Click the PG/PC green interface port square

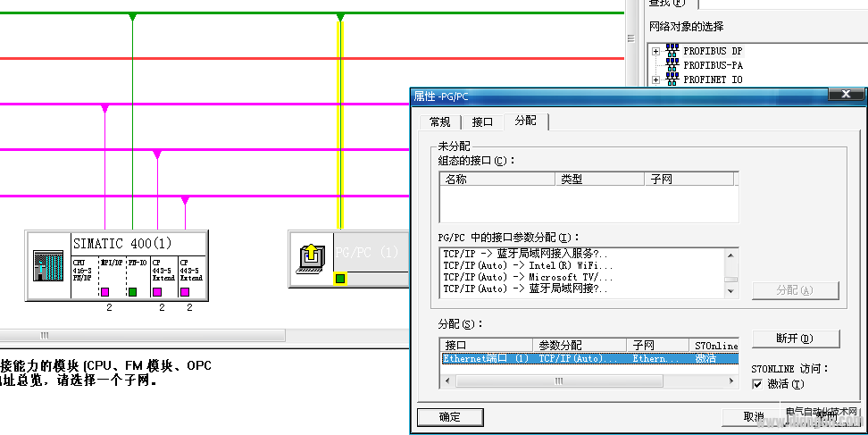click(x=339, y=279)
